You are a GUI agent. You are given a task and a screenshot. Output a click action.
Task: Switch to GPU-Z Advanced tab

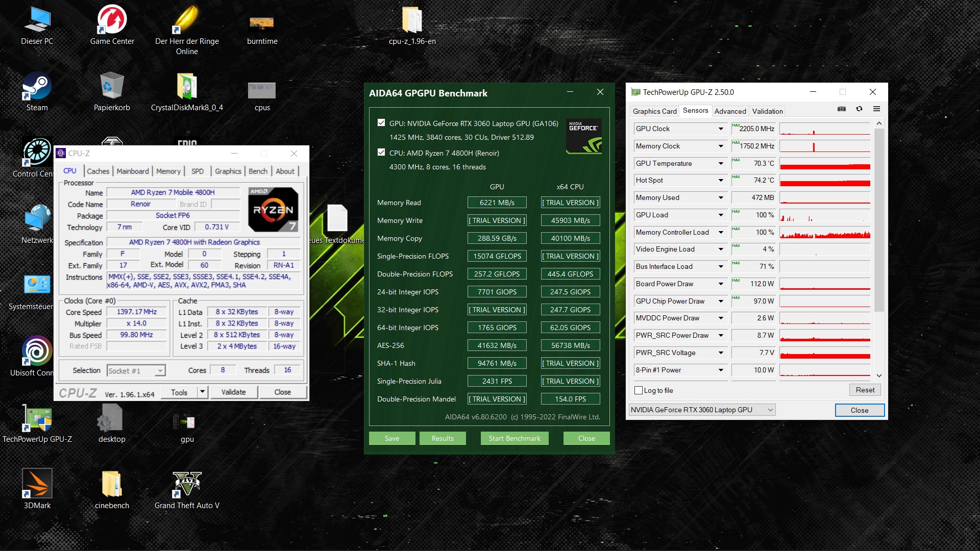coord(730,111)
